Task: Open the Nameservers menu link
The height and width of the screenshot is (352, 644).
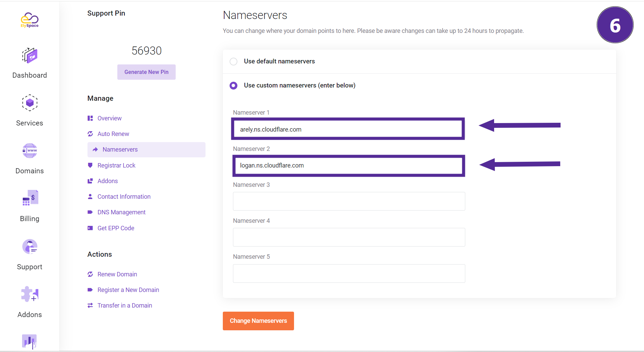Action: click(x=120, y=150)
